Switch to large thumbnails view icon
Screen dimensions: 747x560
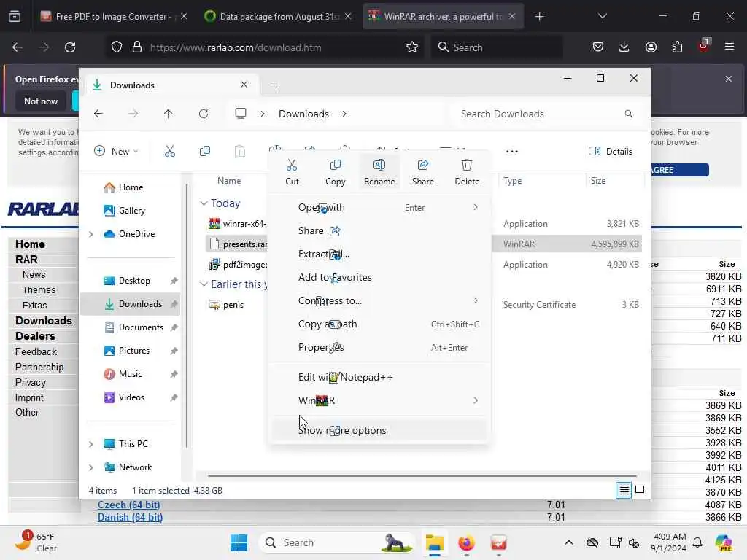(640, 490)
